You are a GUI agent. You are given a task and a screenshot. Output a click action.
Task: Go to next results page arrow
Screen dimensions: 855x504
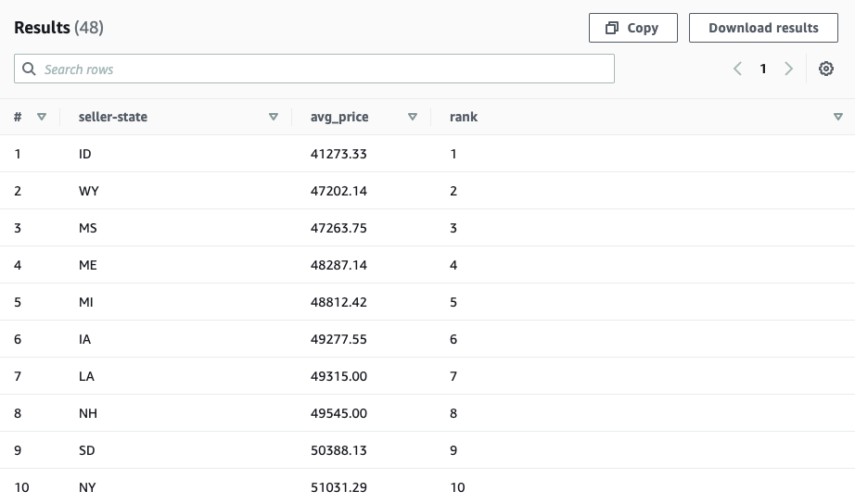click(x=789, y=69)
